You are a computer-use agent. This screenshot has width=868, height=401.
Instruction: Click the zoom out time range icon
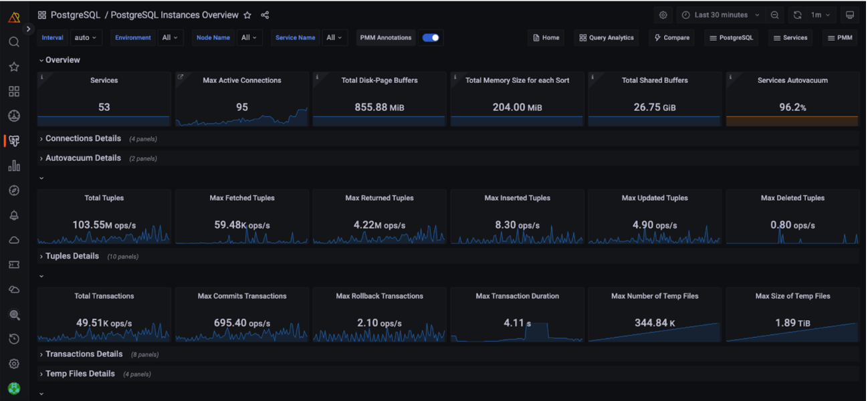[x=774, y=15]
